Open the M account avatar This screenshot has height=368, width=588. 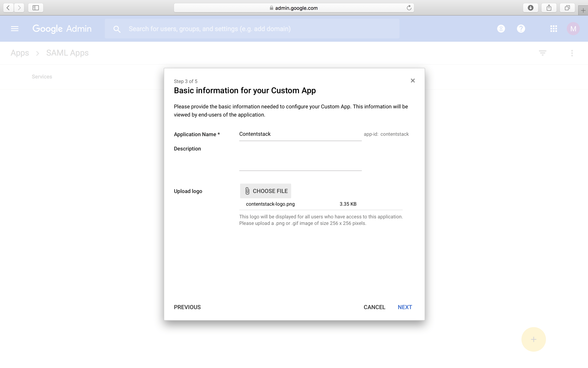tap(573, 29)
